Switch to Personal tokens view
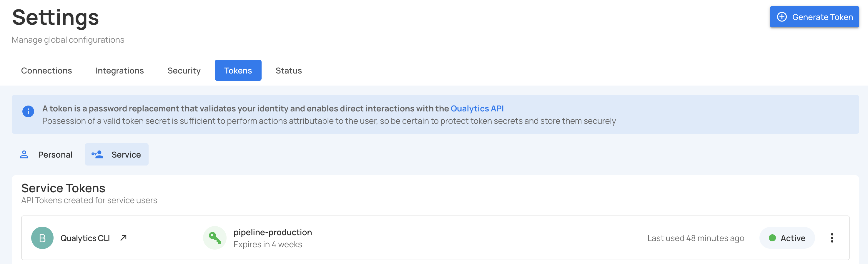The height and width of the screenshot is (264, 868). [55, 154]
